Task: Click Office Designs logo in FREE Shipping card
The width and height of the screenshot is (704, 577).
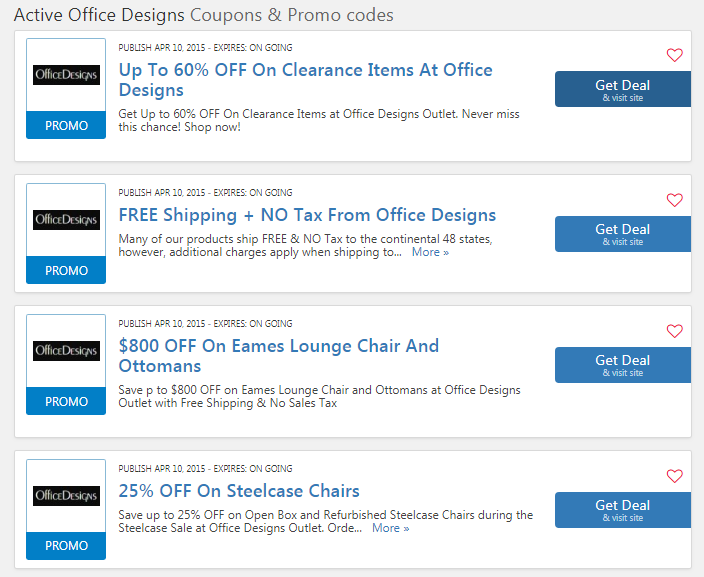Action: (x=66, y=220)
